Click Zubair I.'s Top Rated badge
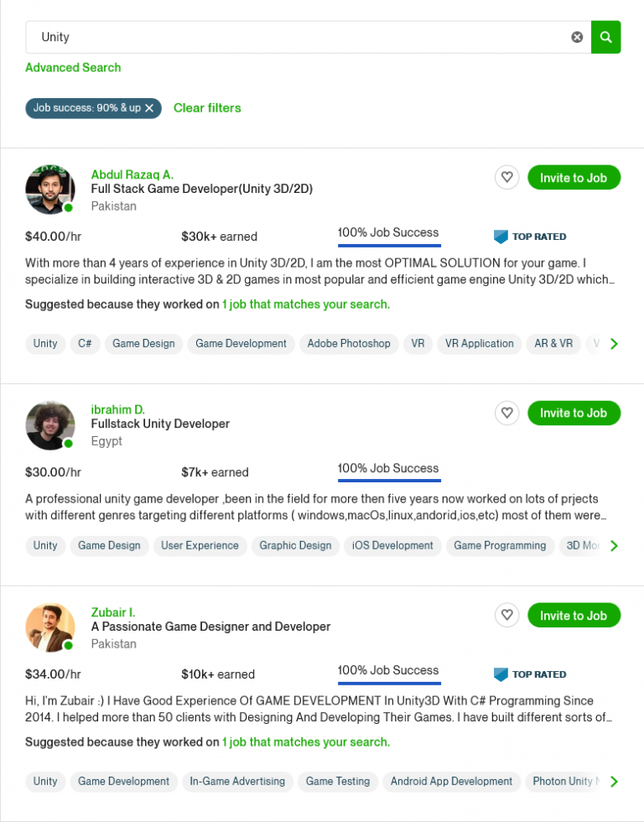The height and width of the screenshot is (822, 644). [530, 674]
